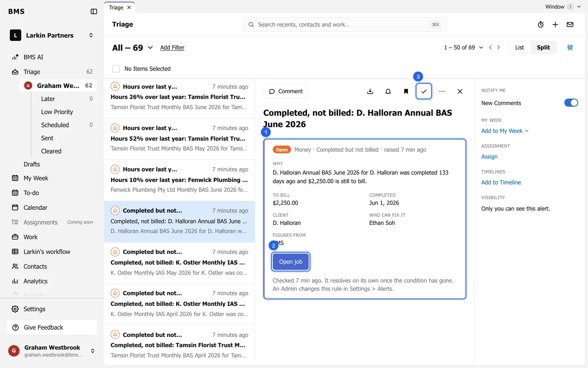Toggle the sidebar collapse icon
The height and width of the screenshot is (368, 588).
point(94,11)
